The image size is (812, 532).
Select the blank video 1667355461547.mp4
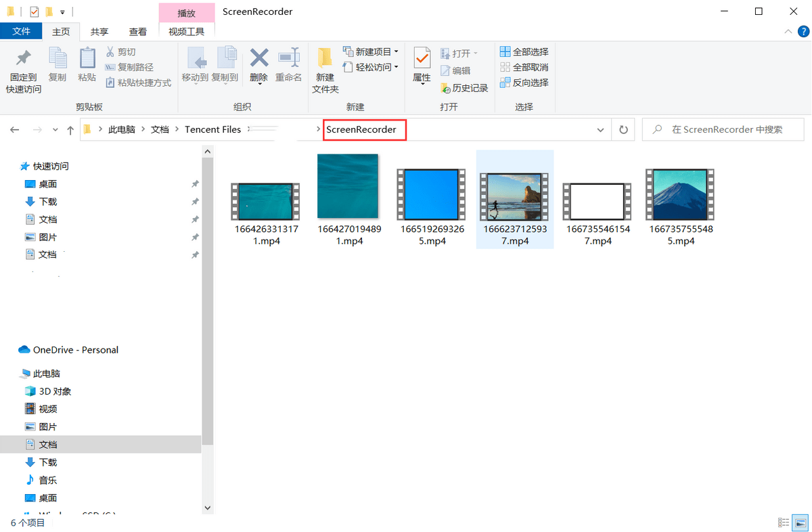597,214
